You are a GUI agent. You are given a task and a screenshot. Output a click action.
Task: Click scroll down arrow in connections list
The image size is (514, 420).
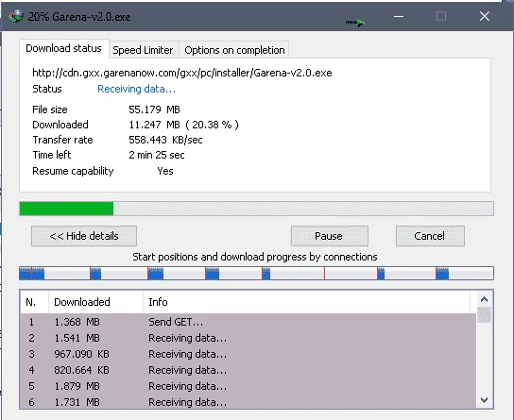[484, 399]
